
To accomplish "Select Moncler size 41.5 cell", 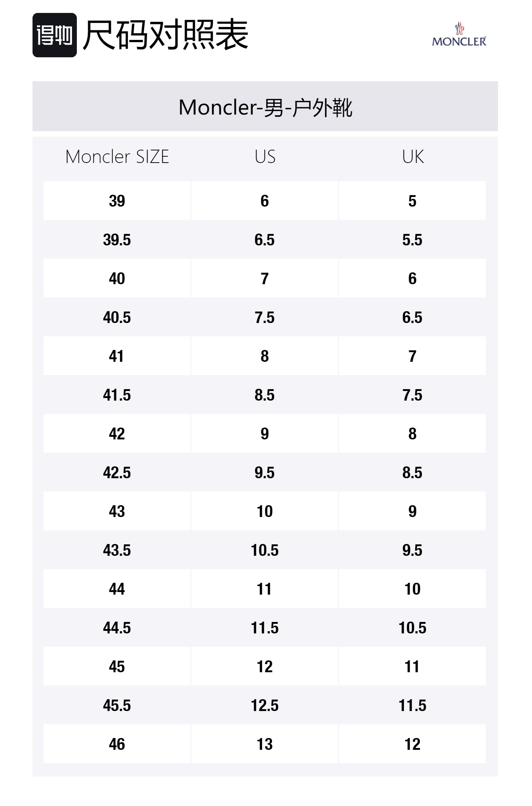I will 117,395.
